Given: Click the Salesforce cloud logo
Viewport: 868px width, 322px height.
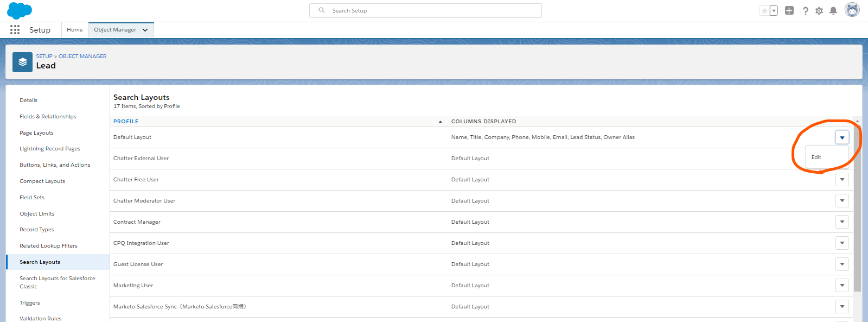Looking at the screenshot, I should pyautogui.click(x=20, y=10).
